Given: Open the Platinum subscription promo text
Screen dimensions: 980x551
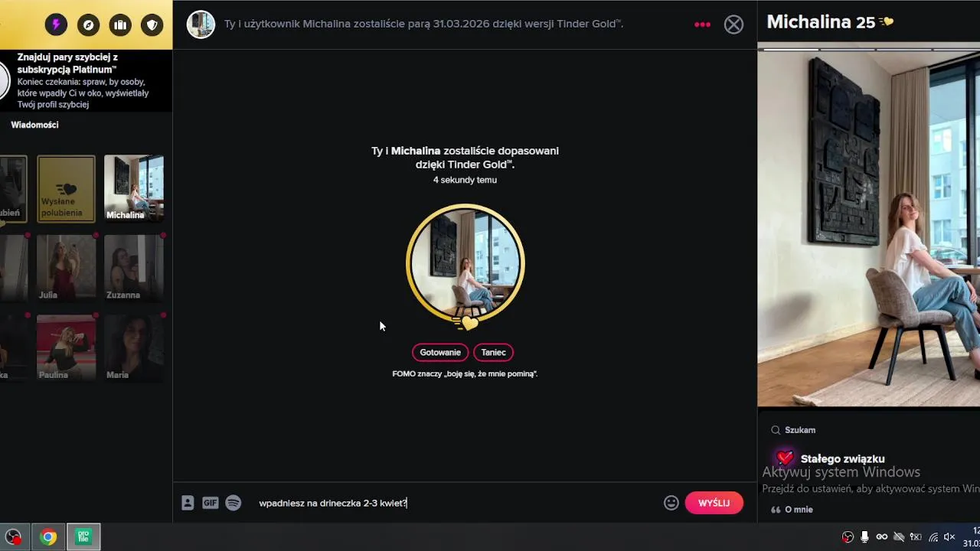Looking at the screenshot, I should [x=83, y=80].
